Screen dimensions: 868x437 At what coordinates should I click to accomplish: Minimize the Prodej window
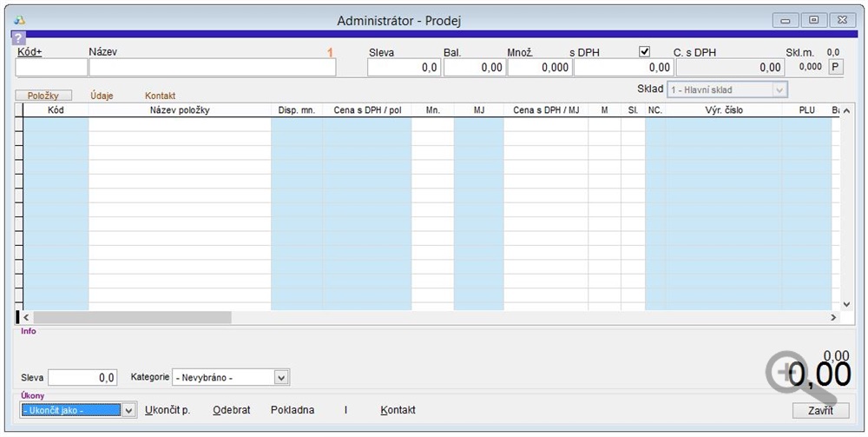click(786, 21)
